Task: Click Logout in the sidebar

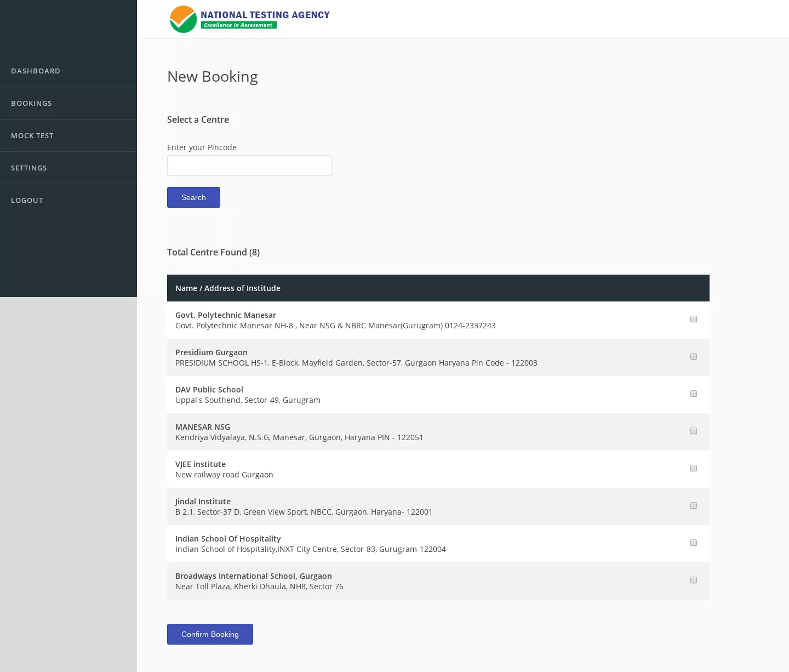Action: pos(27,201)
